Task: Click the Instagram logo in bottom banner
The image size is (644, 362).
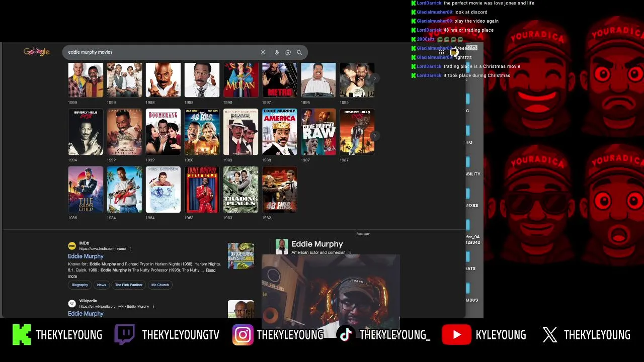Action: click(x=243, y=335)
